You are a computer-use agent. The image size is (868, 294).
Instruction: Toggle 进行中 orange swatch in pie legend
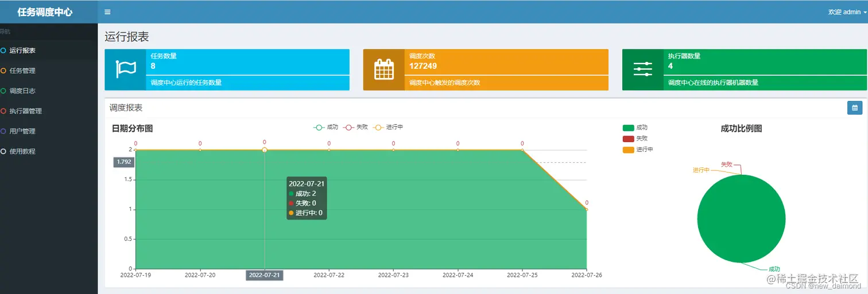[628, 150]
